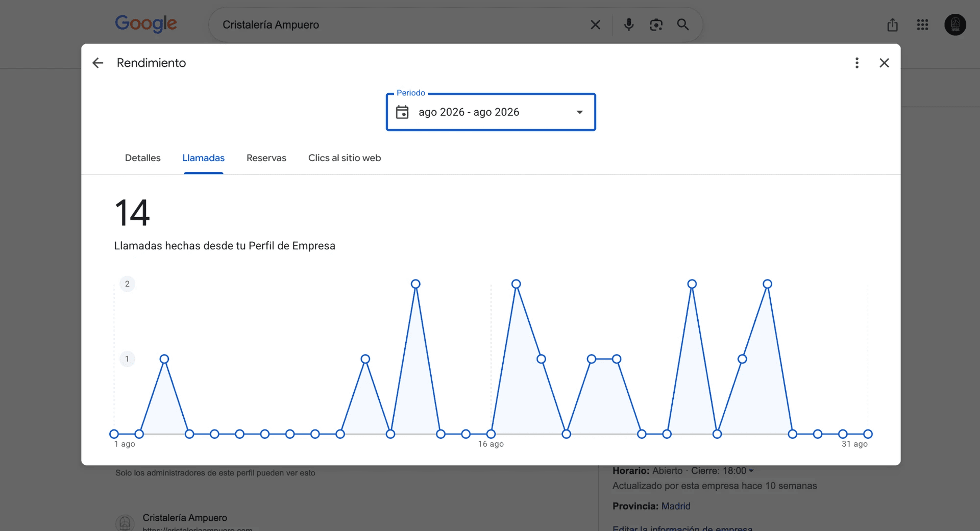Expand the Periodo date range dropdown
980x531 pixels.
(579, 112)
